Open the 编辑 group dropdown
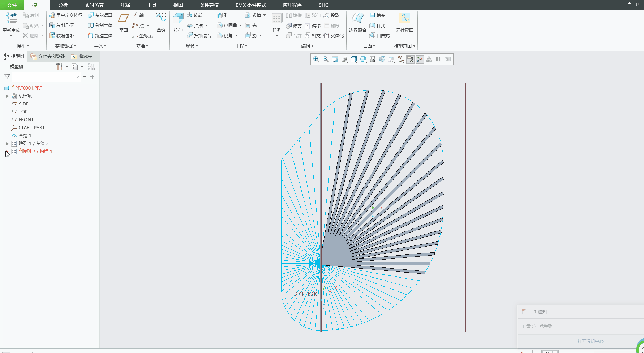 (307, 46)
